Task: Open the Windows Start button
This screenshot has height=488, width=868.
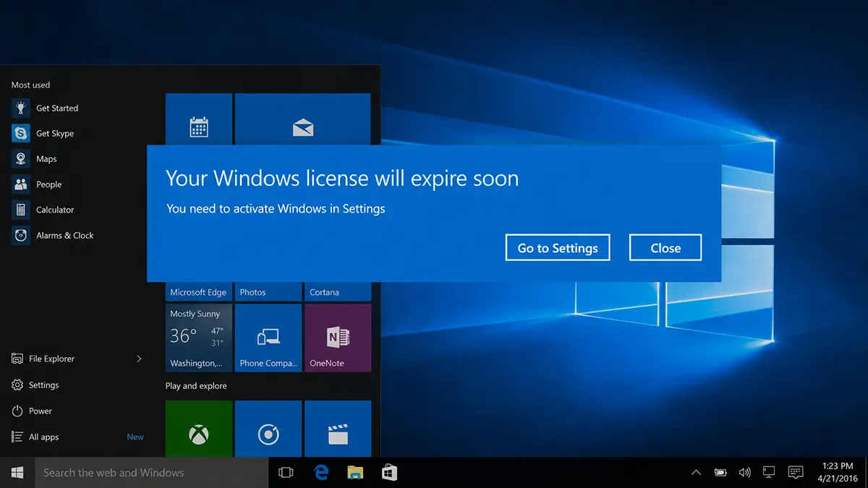Action: (x=17, y=473)
